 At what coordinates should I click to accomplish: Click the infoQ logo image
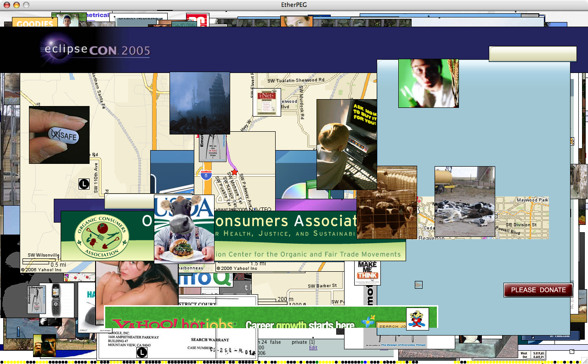point(205,280)
